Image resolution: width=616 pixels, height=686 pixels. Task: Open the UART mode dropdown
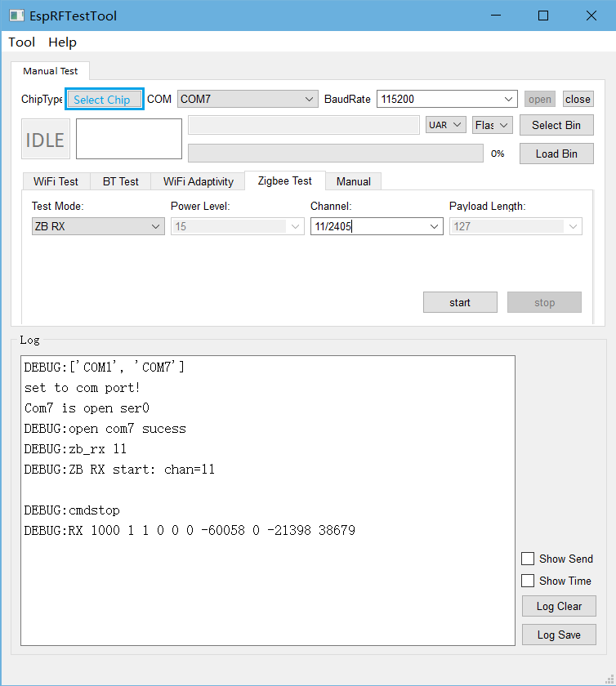click(446, 125)
